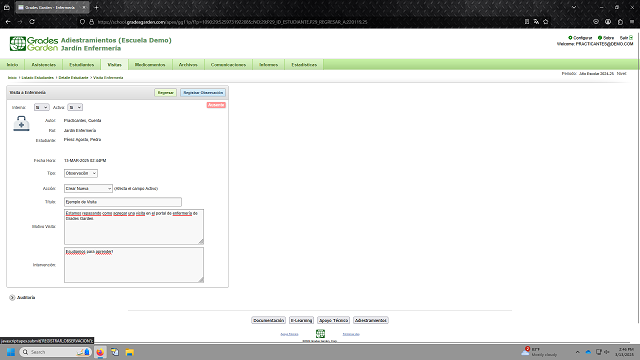Click the volume tray icon
Viewport: 640px width, 360px height.
[607, 352]
